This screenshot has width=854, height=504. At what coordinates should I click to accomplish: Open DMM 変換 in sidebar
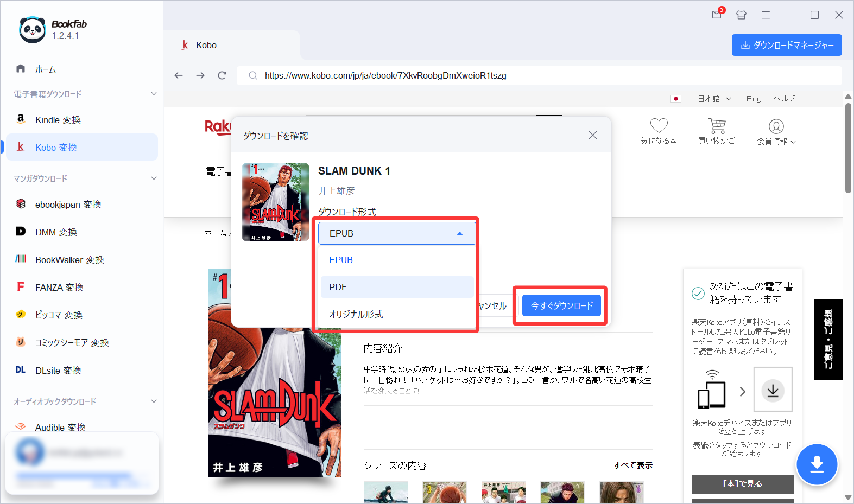pyautogui.click(x=81, y=232)
